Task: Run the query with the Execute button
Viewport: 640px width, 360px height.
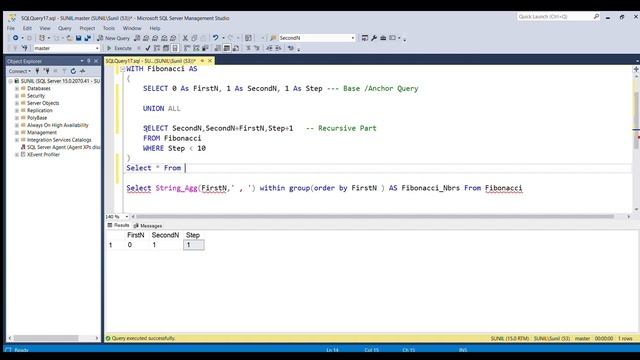Action: pyautogui.click(x=119, y=48)
